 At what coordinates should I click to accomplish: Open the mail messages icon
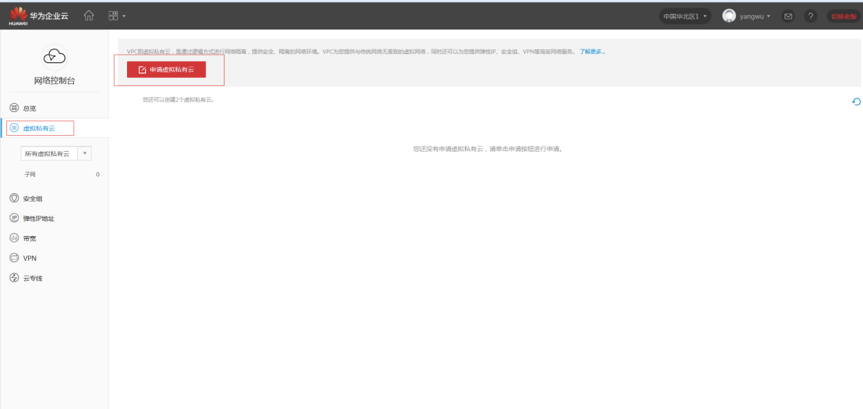(x=788, y=16)
